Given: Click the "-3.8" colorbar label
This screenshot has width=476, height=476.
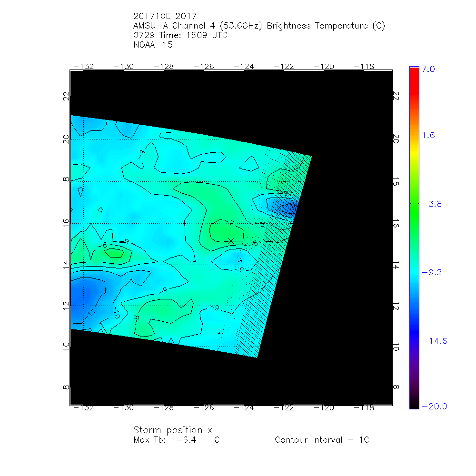Looking at the screenshot, I should click(x=432, y=204).
